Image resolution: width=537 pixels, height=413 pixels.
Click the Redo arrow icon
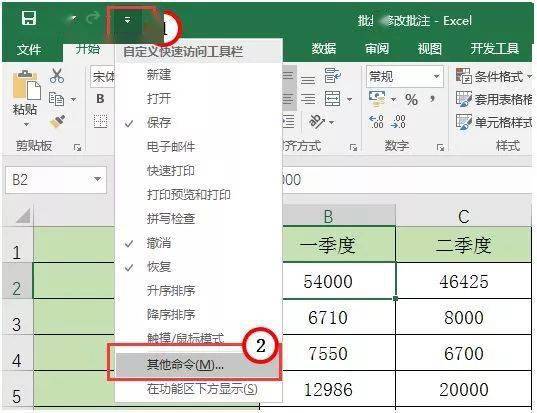[93, 17]
